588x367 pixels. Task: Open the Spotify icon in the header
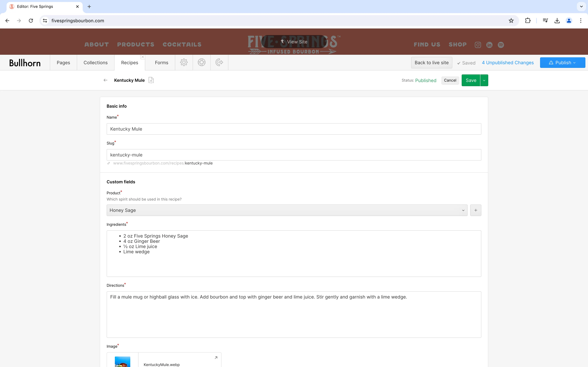click(501, 45)
